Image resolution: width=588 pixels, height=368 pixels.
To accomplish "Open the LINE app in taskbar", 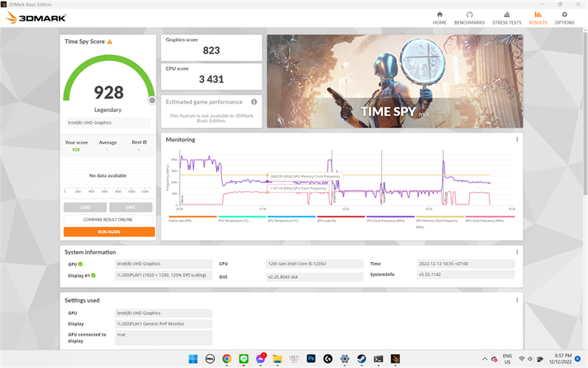I will tap(244, 359).
